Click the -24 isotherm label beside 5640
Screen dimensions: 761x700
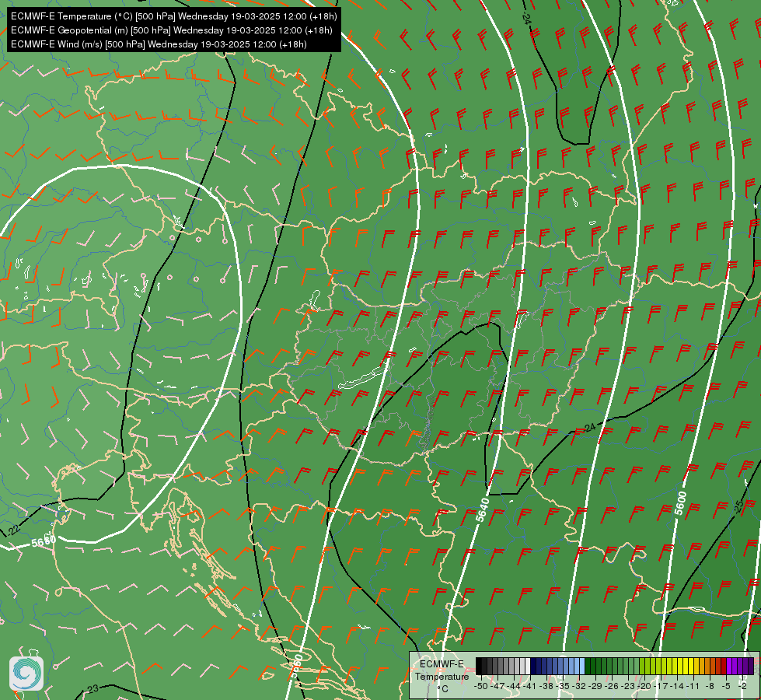click(588, 428)
